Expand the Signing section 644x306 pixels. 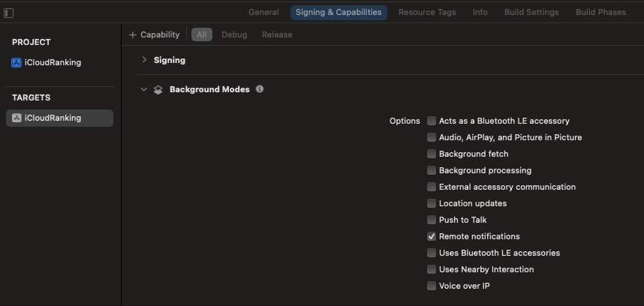point(144,60)
